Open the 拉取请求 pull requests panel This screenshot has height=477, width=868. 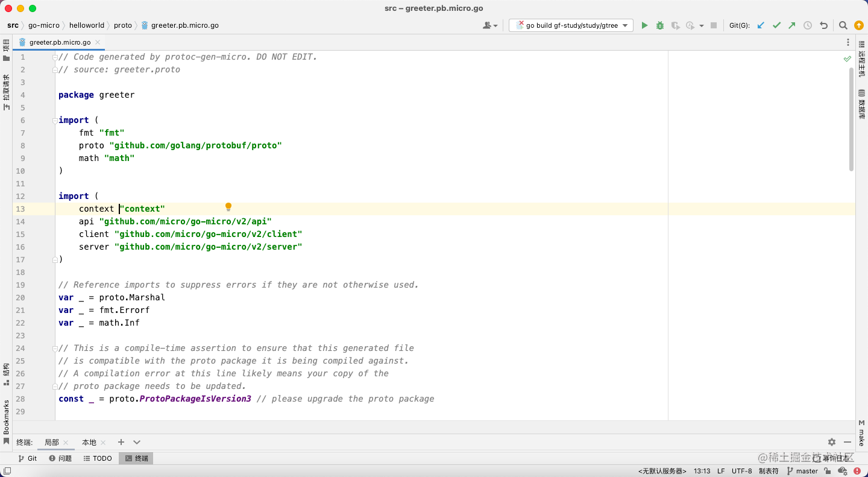click(6, 92)
